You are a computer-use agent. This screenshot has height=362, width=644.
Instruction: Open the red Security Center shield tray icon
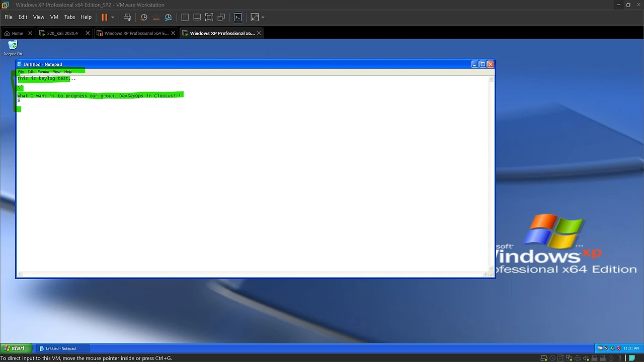pos(618,348)
